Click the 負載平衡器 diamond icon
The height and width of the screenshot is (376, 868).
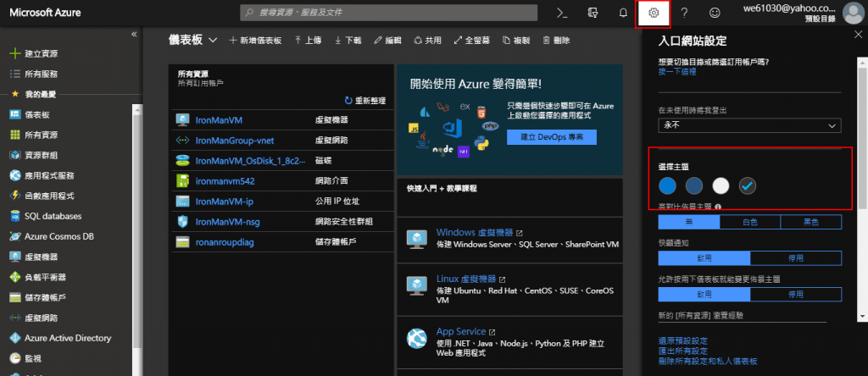click(15, 277)
